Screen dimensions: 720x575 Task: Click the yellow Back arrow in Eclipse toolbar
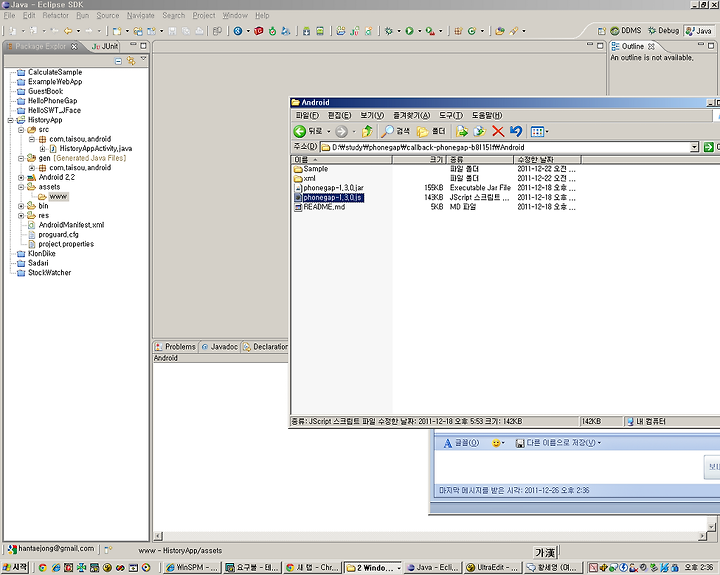tap(68, 31)
